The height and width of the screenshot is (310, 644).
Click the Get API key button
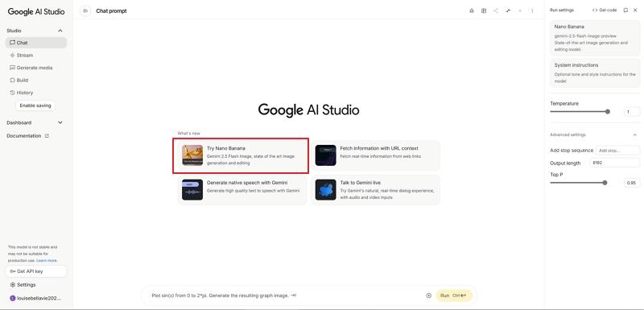pyautogui.click(x=36, y=271)
